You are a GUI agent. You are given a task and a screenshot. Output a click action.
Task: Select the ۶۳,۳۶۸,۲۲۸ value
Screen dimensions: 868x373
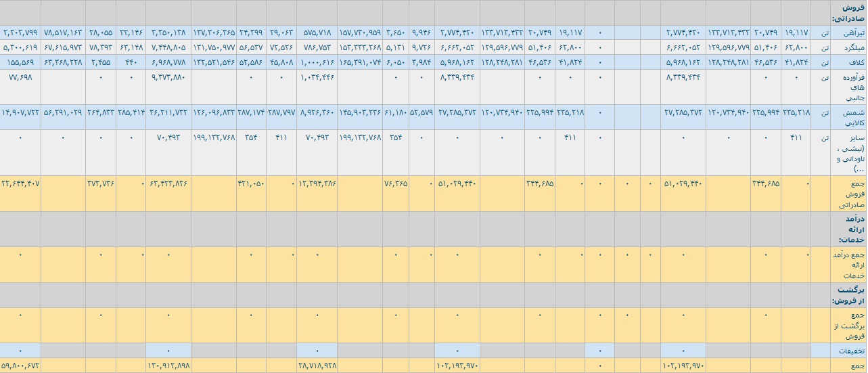click(x=64, y=62)
